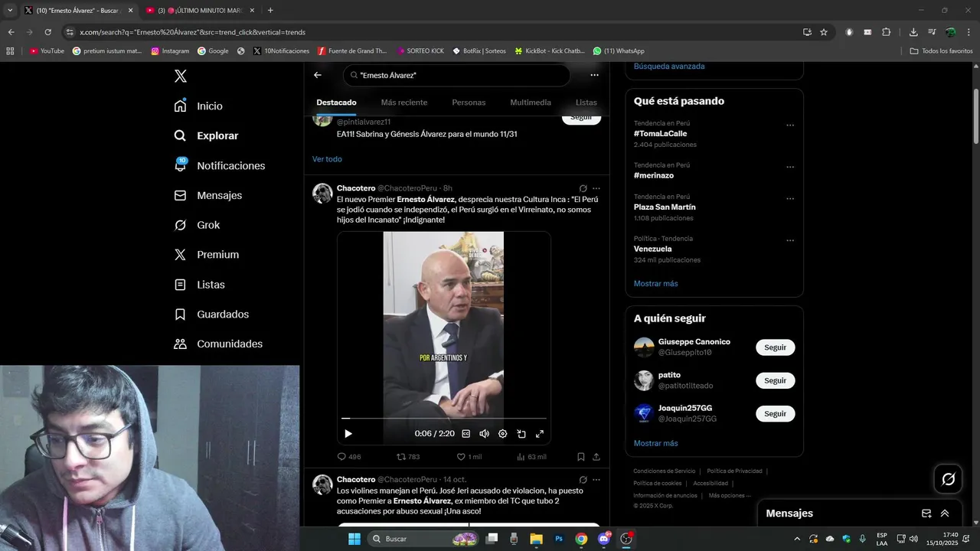Bookmark this page star icon
Screen dimensions: 980x551
coord(824,32)
